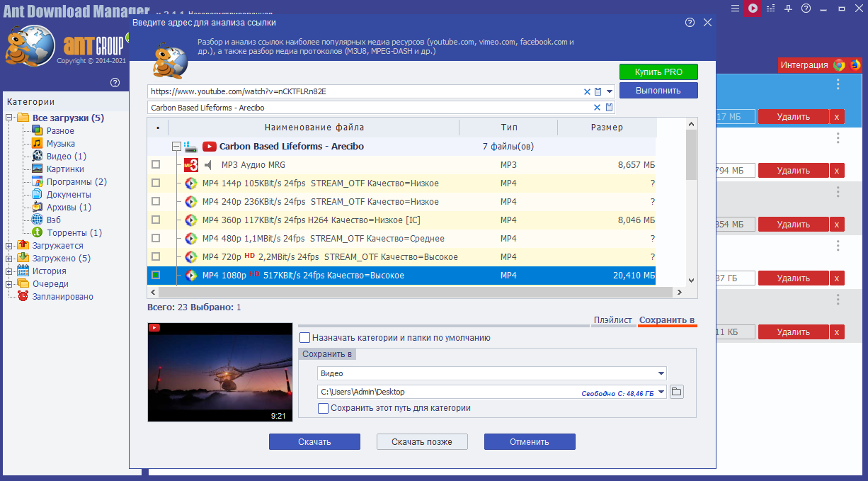Click the help icon above Категории panel
This screenshot has height=481, width=868.
point(115,84)
